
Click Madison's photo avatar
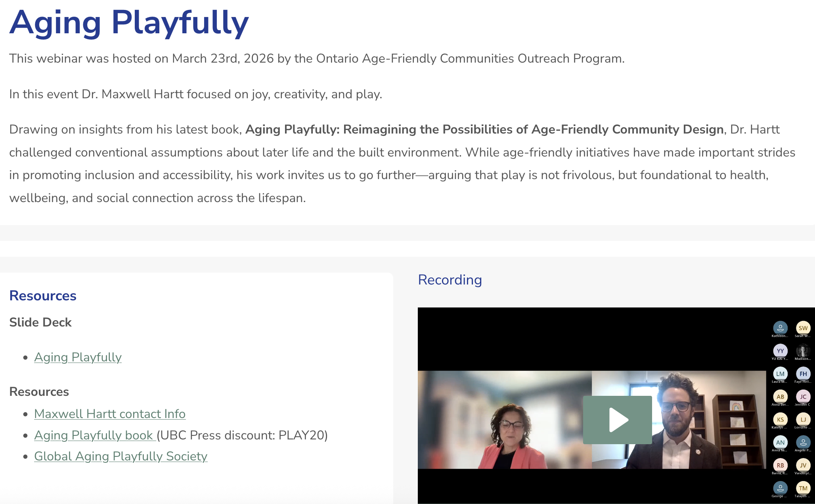803,351
